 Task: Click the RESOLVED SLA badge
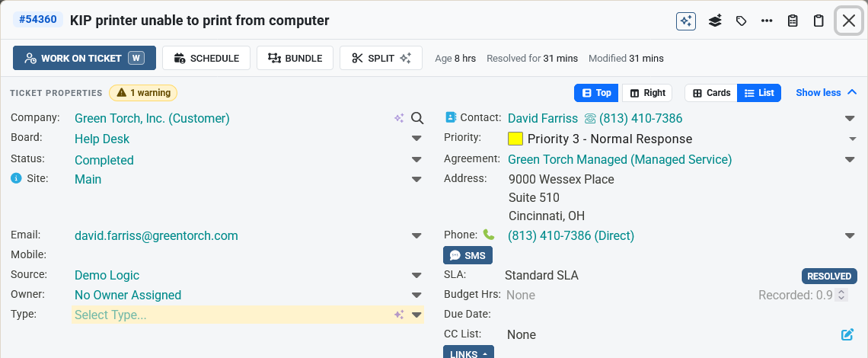[829, 276]
